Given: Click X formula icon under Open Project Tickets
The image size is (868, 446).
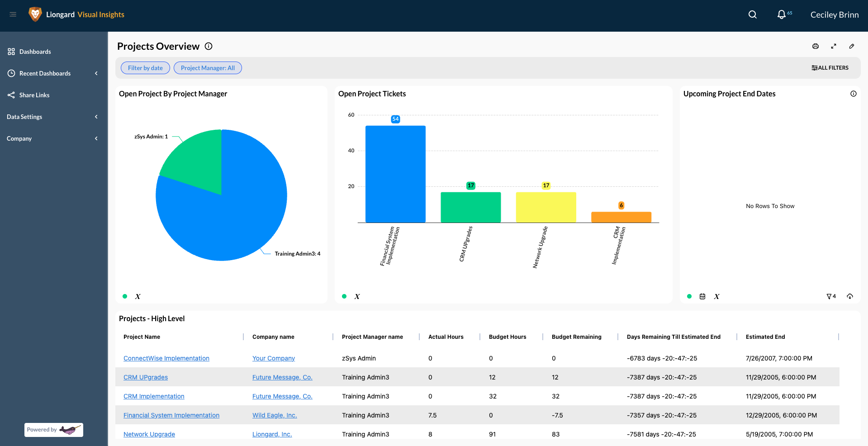Looking at the screenshot, I should [357, 296].
